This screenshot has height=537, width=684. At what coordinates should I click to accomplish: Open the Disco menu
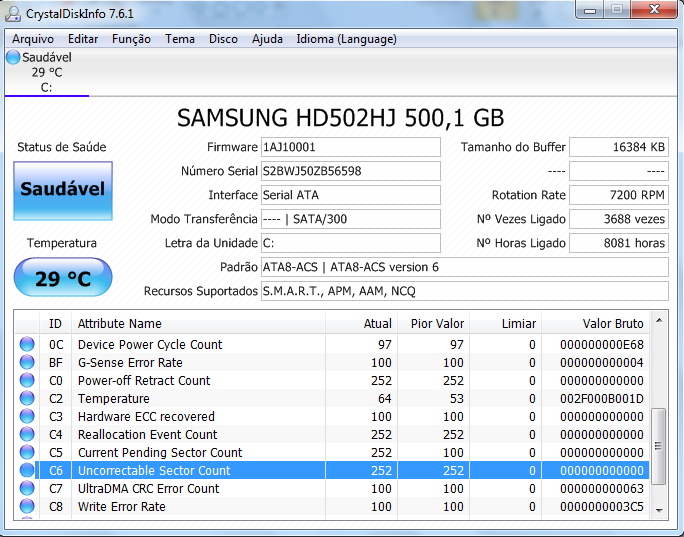223,39
